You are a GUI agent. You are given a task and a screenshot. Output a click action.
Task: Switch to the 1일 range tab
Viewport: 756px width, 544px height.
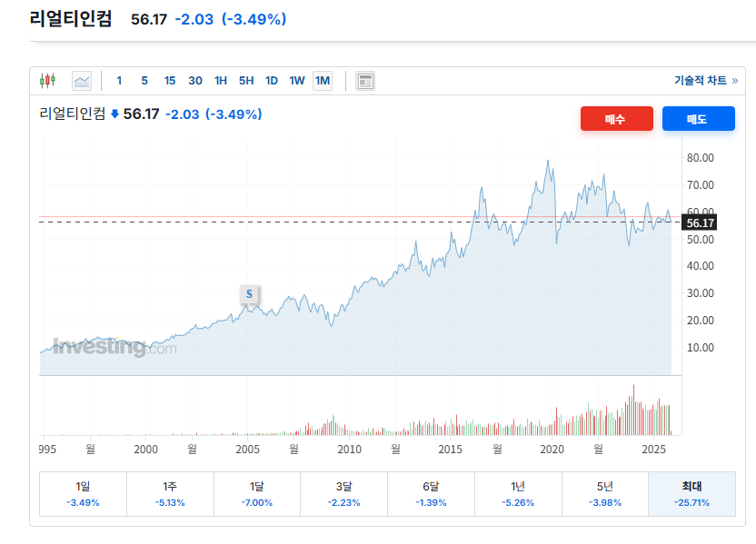[83, 493]
